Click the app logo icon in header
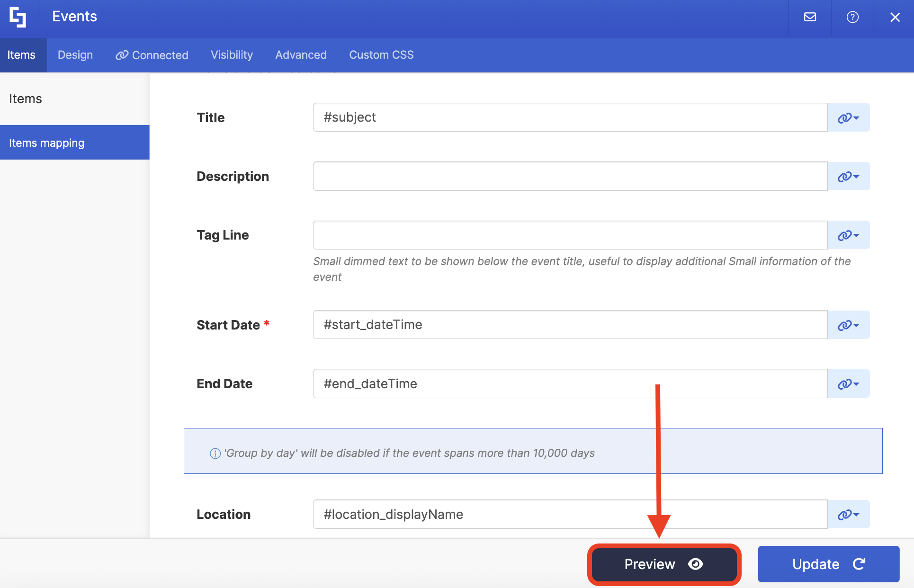The width and height of the screenshot is (914, 588). point(18,18)
